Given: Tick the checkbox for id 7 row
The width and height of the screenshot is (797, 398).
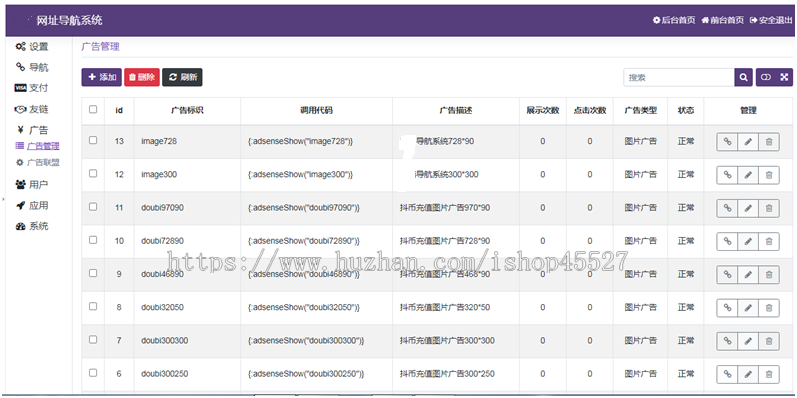Looking at the screenshot, I should [x=93, y=340].
